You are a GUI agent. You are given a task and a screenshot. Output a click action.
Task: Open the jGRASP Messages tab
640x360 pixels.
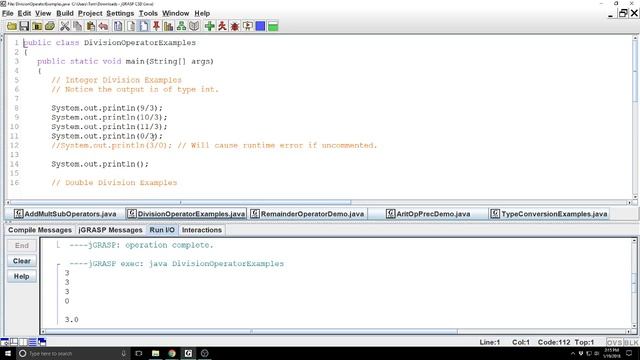coord(110,230)
